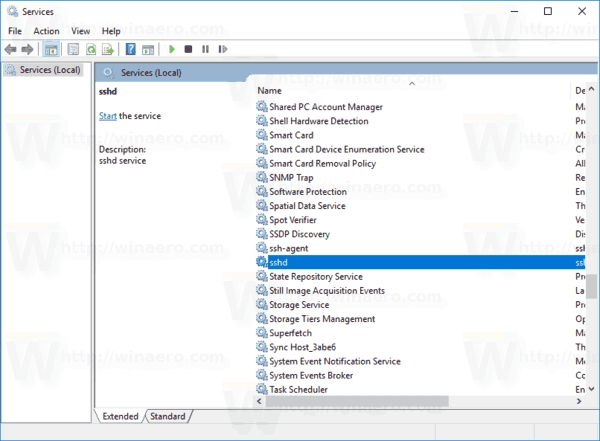Select the Task Scheduler service row
This screenshot has height=441, width=600.
[300, 389]
